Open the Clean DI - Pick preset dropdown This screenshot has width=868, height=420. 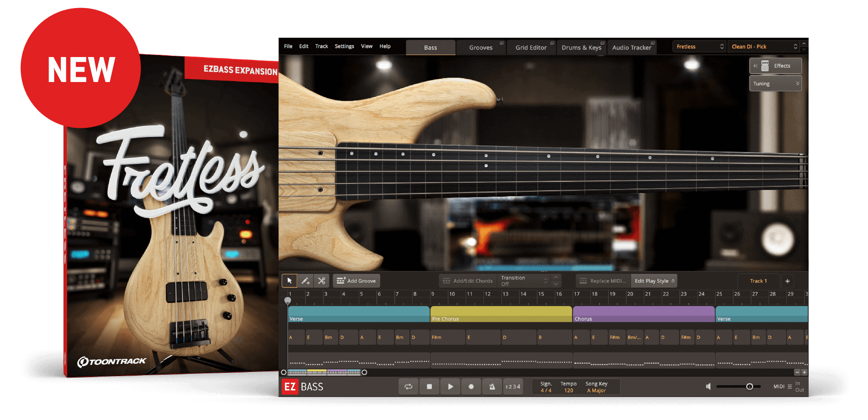pos(763,47)
